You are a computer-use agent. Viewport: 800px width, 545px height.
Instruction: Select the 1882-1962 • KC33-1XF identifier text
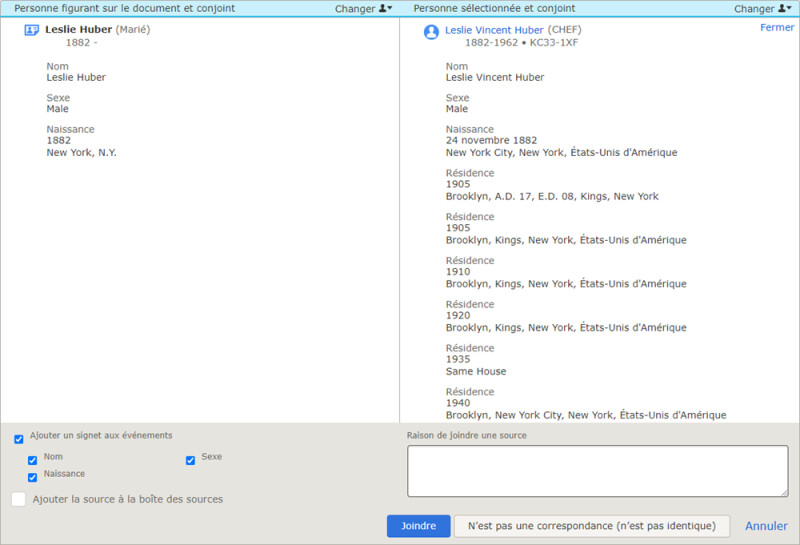[x=521, y=43]
